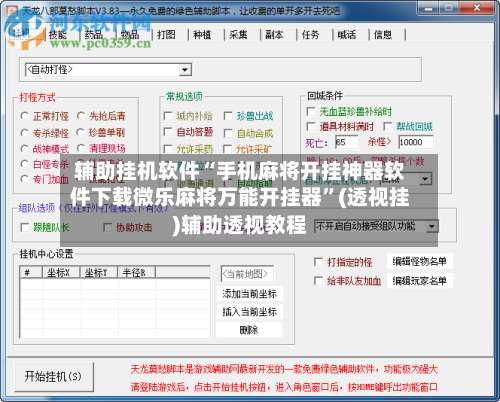The image size is (500, 402).
Task: Go to the 采集 tab
Action: [238, 34]
